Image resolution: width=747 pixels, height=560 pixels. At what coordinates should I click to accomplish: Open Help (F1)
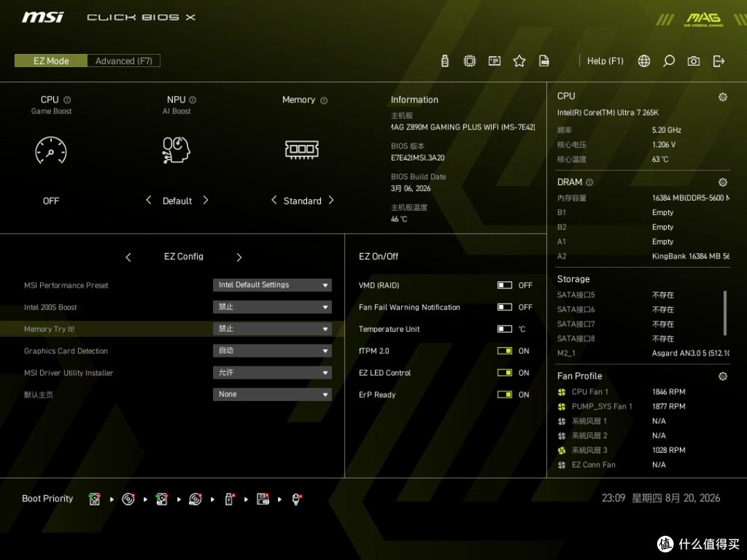pos(605,61)
